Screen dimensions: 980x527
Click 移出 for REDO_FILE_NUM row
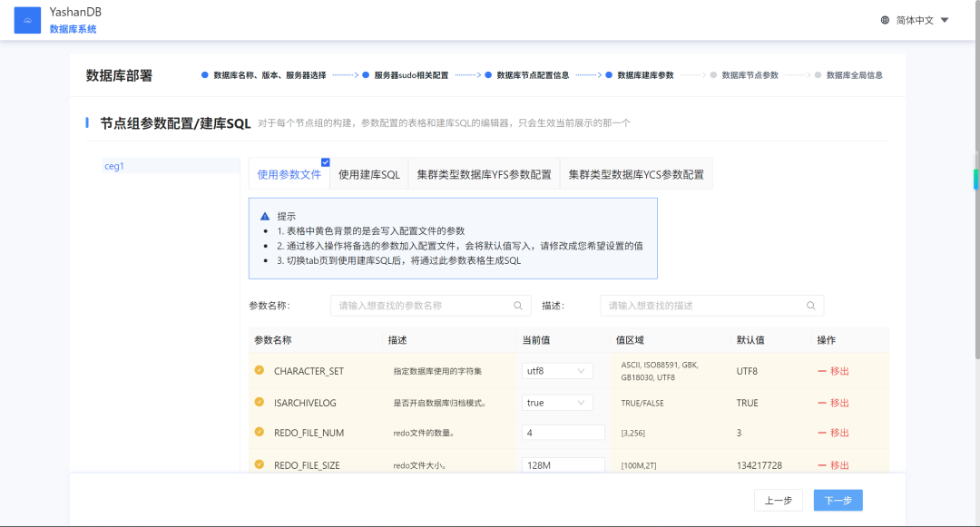click(x=833, y=433)
